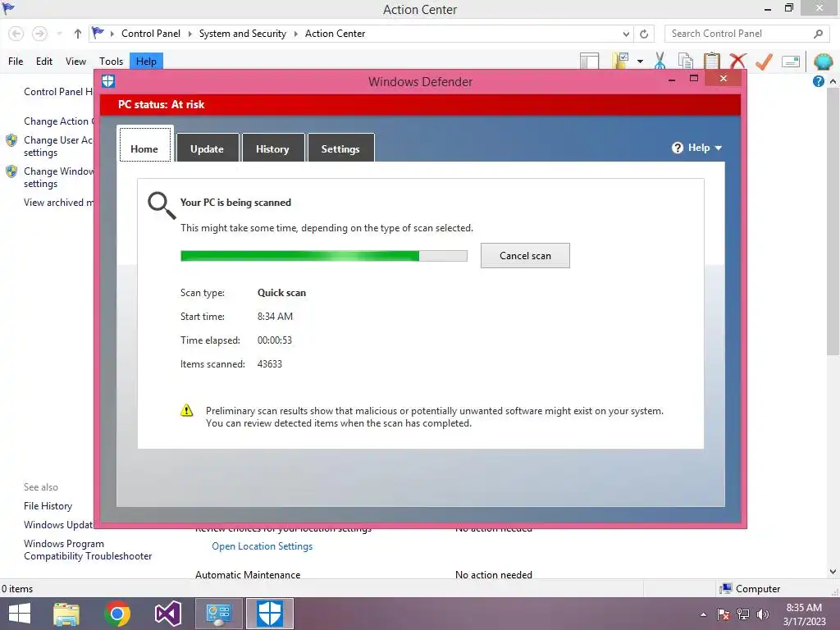Click the pane layout toolbar icon
Screen dimensions: 840x630
click(589, 61)
